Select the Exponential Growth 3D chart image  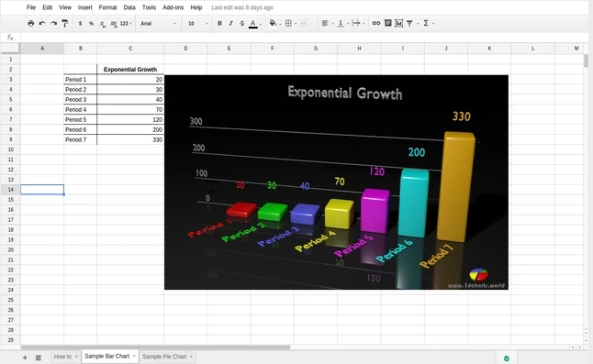click(x=336, y=182)
